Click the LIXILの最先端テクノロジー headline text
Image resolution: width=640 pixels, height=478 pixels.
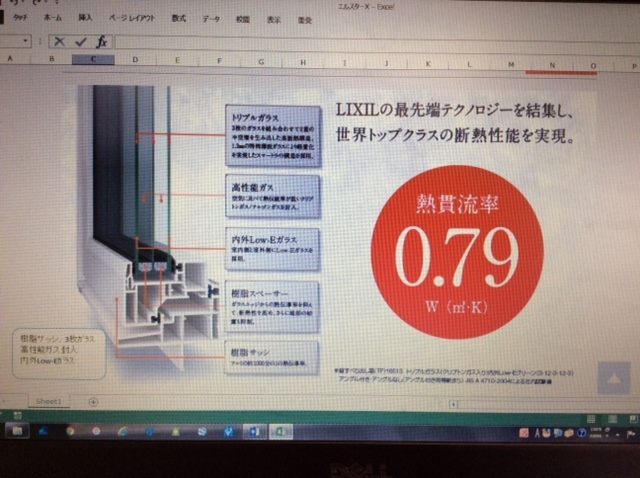pos(454,110)
